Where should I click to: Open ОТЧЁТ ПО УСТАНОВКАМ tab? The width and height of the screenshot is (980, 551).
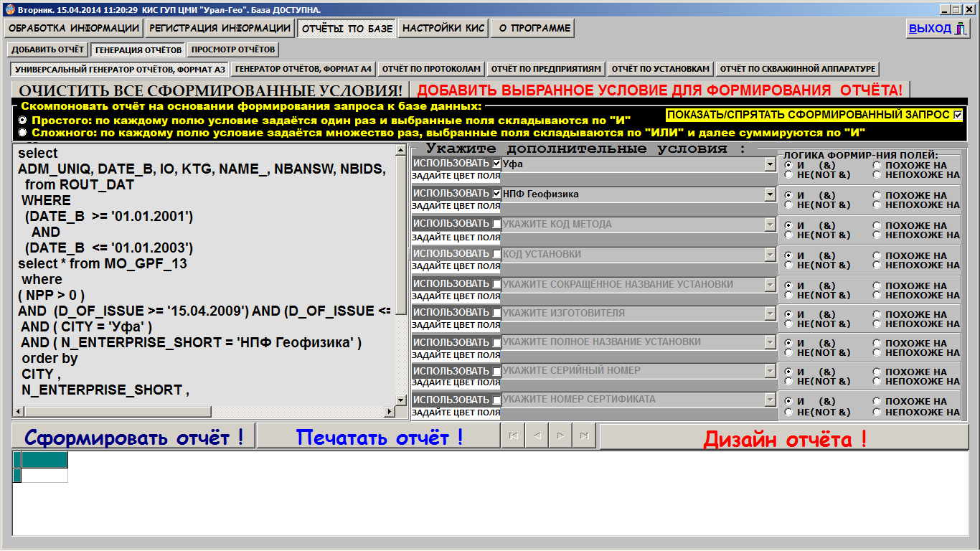point(661,69)
